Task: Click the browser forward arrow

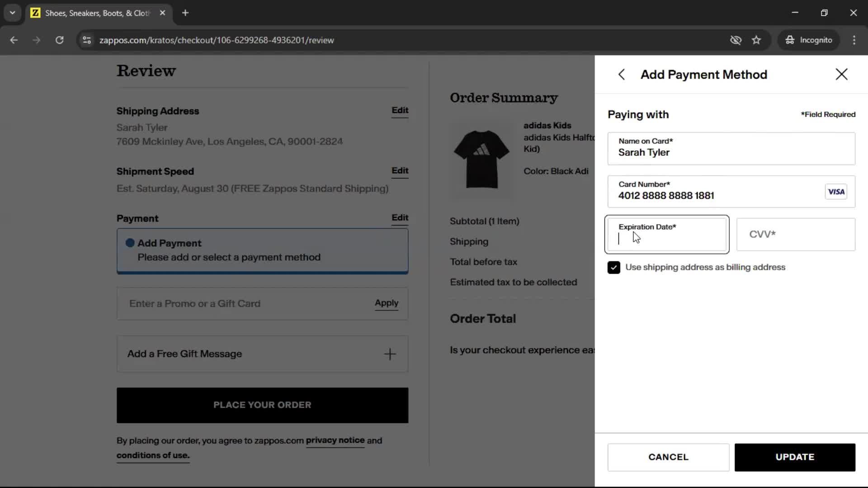Action: 37,40
